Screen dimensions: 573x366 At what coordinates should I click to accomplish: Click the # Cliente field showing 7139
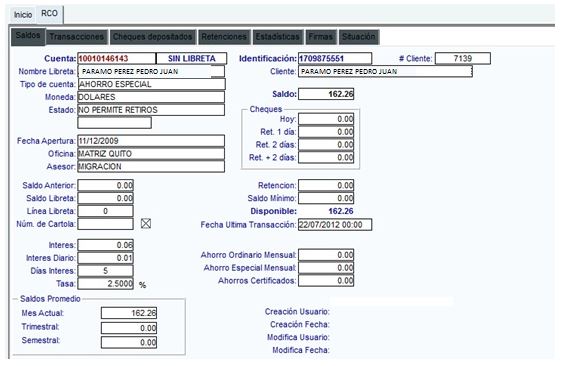click(463, 58)
